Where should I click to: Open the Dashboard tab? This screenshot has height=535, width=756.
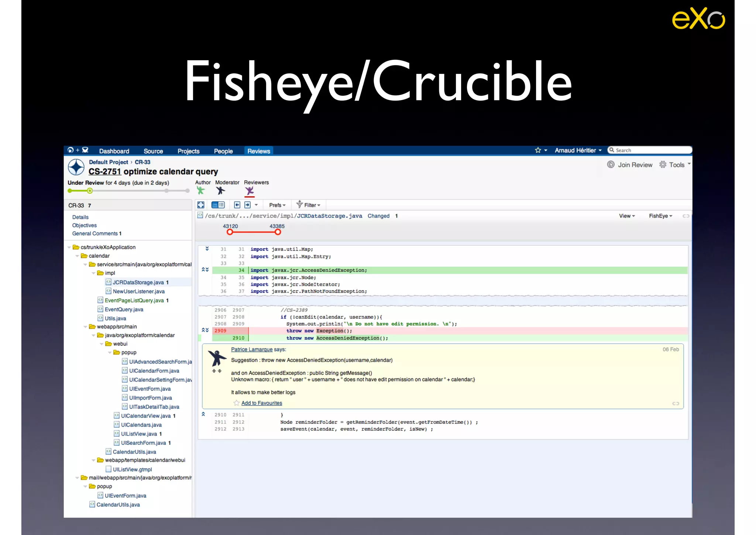coord(114,151)
